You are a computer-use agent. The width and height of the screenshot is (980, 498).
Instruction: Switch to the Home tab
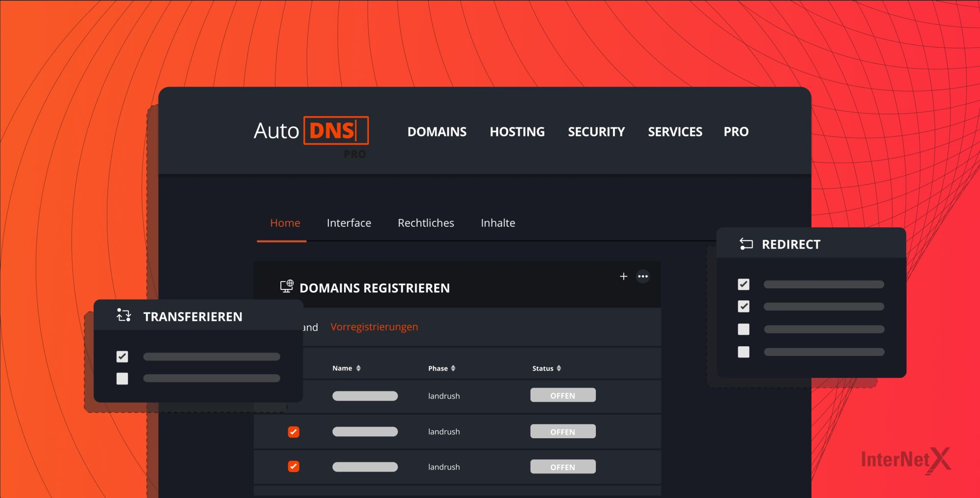pyautogui.click(x=285, y=223)
